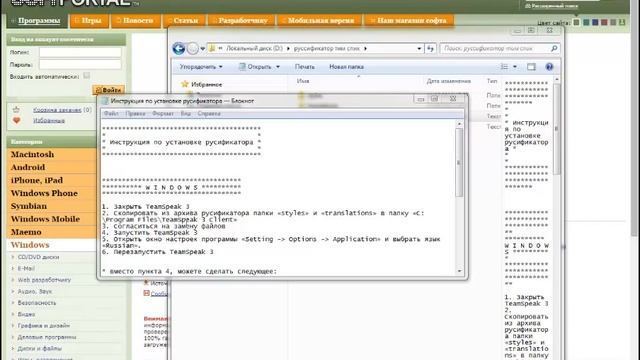640x360 pixels.
Task: Click the Новая папка button in Explorer
Action: [x=346, y=67]
